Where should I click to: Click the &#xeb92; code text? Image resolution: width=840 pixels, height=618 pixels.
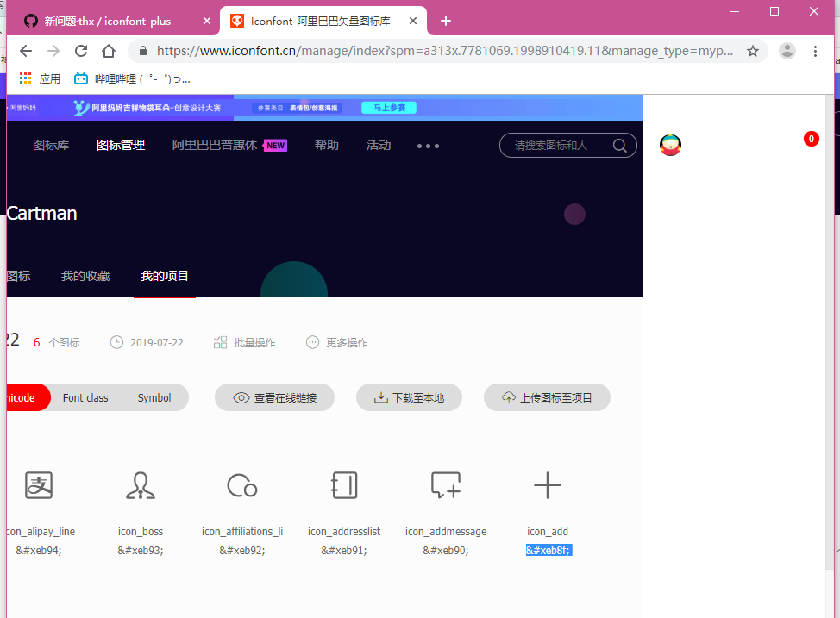pyautogui.click(x=242, y=550)
